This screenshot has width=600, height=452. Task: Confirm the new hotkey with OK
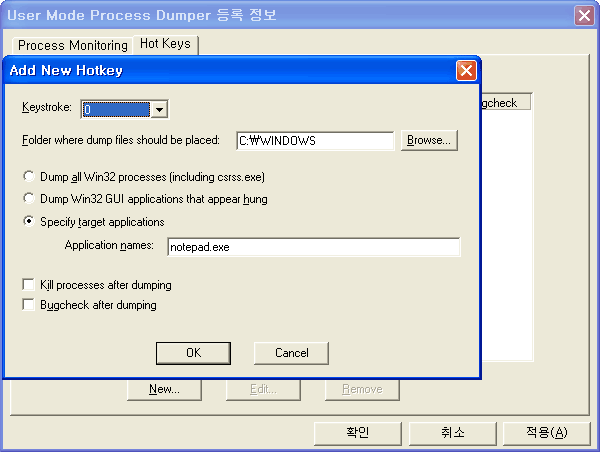pyautogui.click(x=194, y=353)
